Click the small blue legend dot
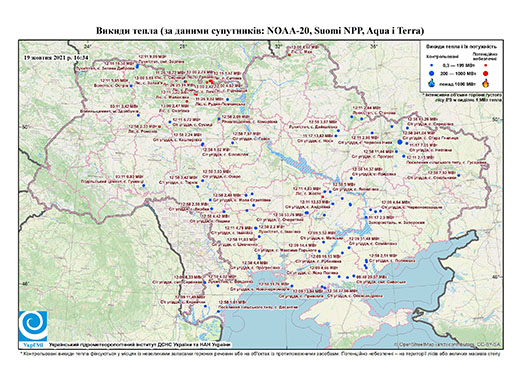This screenshot has width=520, height=368. point(432,66)
